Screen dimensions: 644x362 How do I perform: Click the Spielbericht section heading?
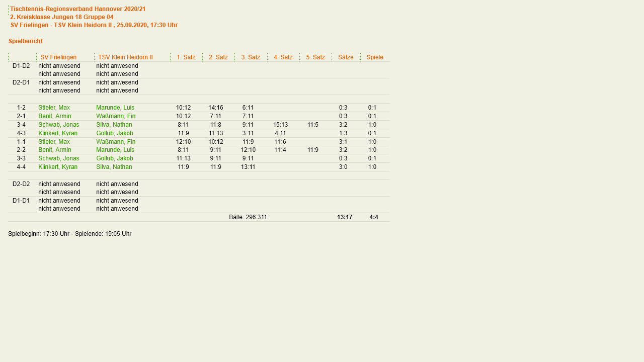pyautogui.click(x=26, y=41)
